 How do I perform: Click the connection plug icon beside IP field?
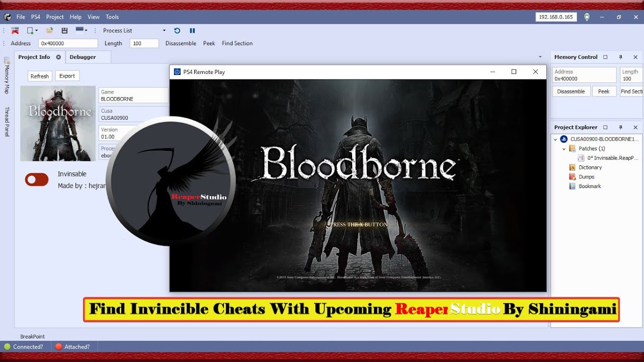click(x=587, y=17)
